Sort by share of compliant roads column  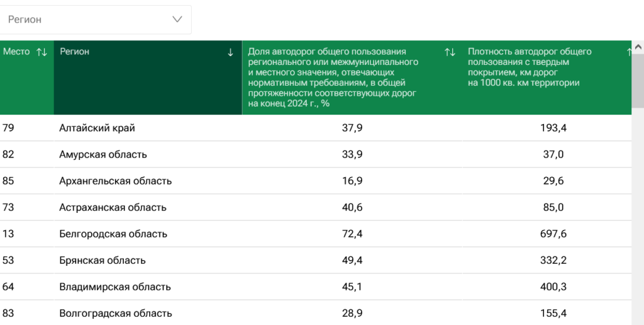(450, 52)
